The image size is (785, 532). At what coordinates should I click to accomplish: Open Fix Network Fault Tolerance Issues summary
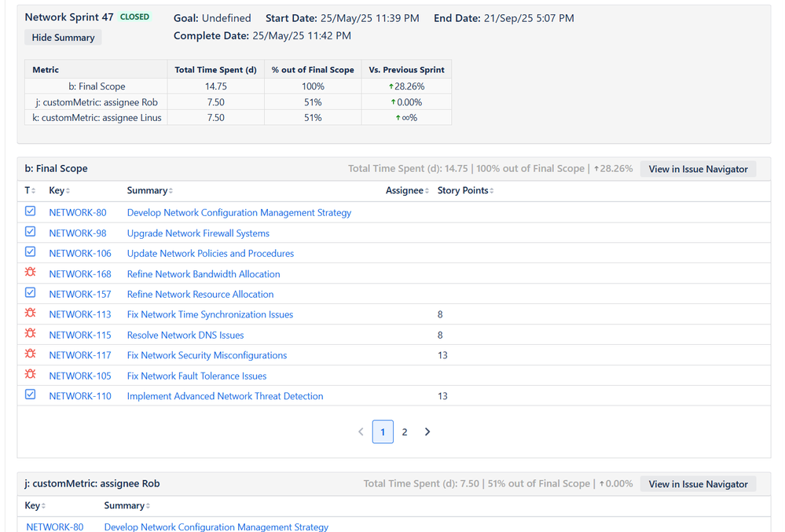pyautogui.click(x=196, y=376)
